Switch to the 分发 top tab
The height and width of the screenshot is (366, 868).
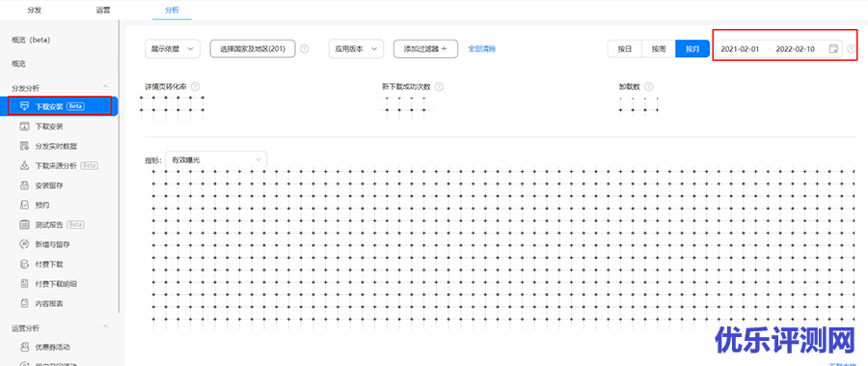35,10
